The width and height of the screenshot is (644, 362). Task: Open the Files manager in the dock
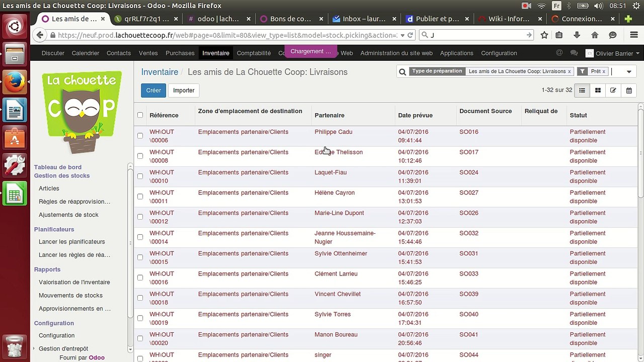[15, 53]
